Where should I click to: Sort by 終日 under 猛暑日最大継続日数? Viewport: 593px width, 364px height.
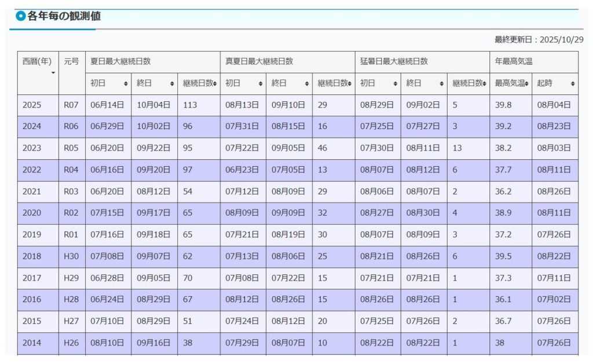tap(442, 84)
